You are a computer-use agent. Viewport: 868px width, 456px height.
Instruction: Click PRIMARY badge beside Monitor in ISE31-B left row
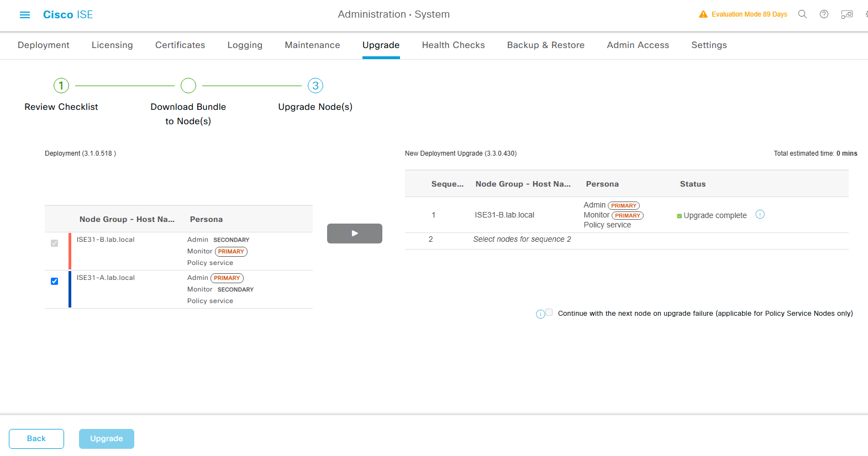(x=231, y=252)
